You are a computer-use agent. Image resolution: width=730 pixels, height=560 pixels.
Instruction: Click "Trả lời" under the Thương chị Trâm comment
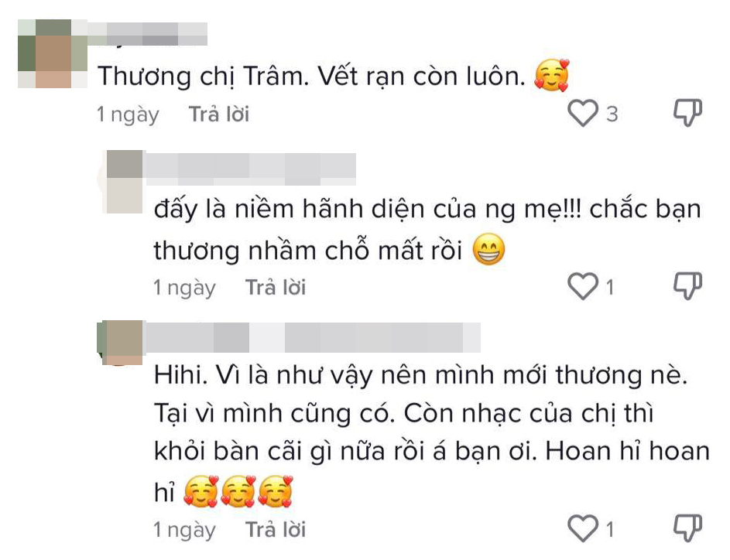[219, 114]
